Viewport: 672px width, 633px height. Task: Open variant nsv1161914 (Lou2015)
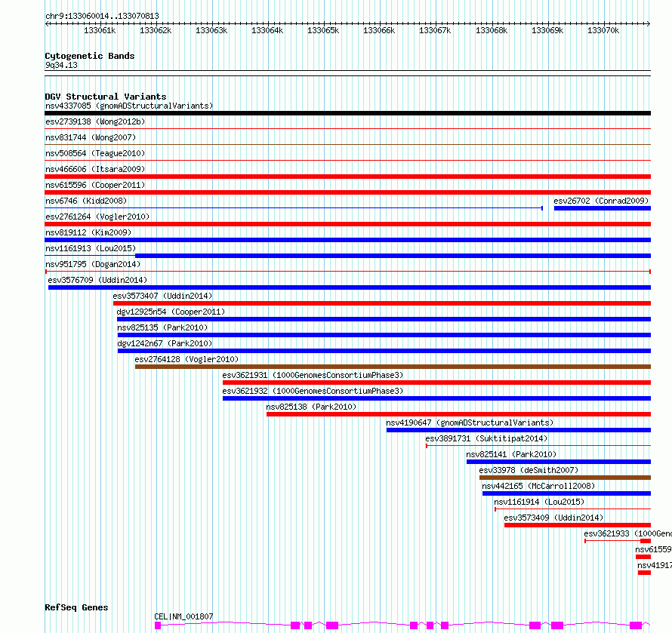(538, 502)
